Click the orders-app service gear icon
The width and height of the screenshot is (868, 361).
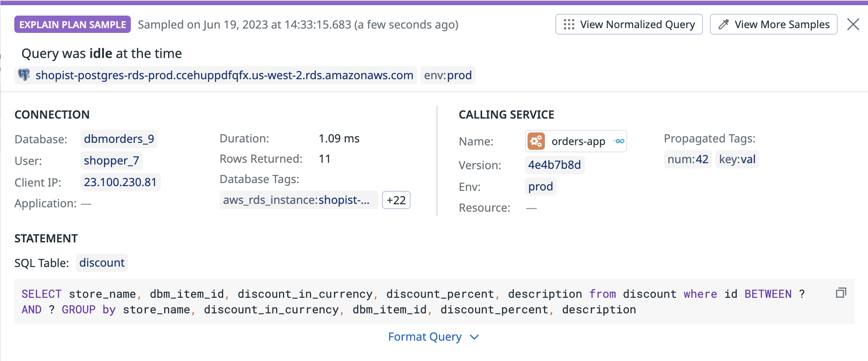point(536,141)
